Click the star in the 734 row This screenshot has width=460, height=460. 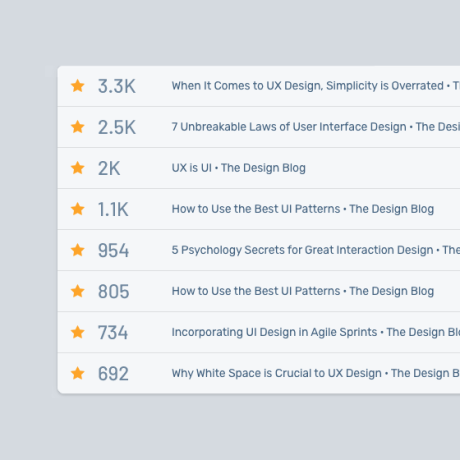78,332
